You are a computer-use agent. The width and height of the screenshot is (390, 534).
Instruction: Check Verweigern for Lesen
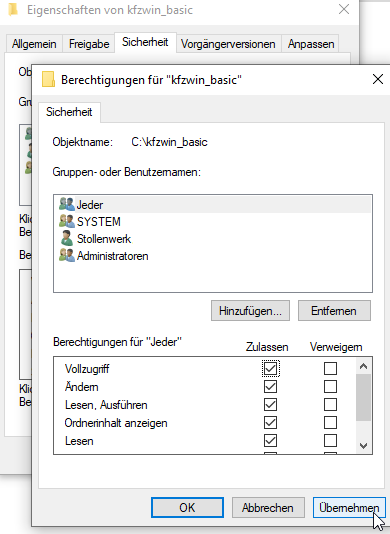pos(330,441)
